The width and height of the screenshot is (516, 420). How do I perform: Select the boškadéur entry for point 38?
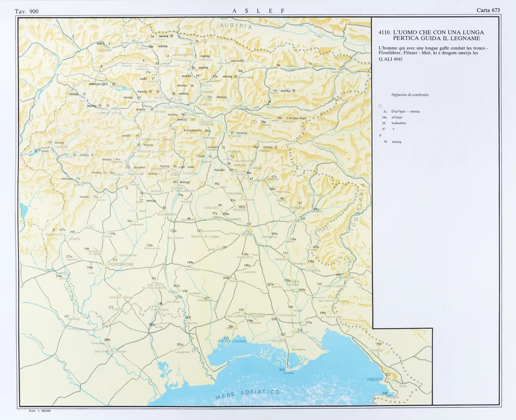coord(399,122)
